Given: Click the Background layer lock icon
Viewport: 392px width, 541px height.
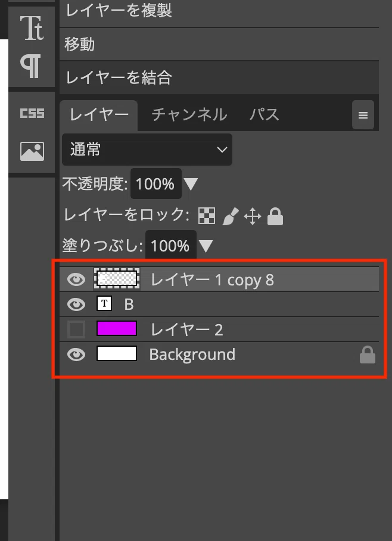Looking at the screenshot, I should click(368, 355).
